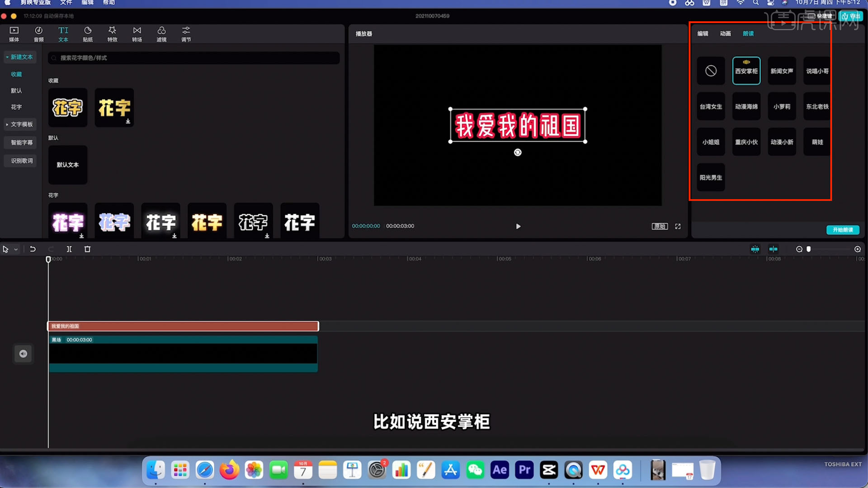Zoom out the timeline with minus icon
This screenshot has height=488, width=868.
(x=799, y=249)
